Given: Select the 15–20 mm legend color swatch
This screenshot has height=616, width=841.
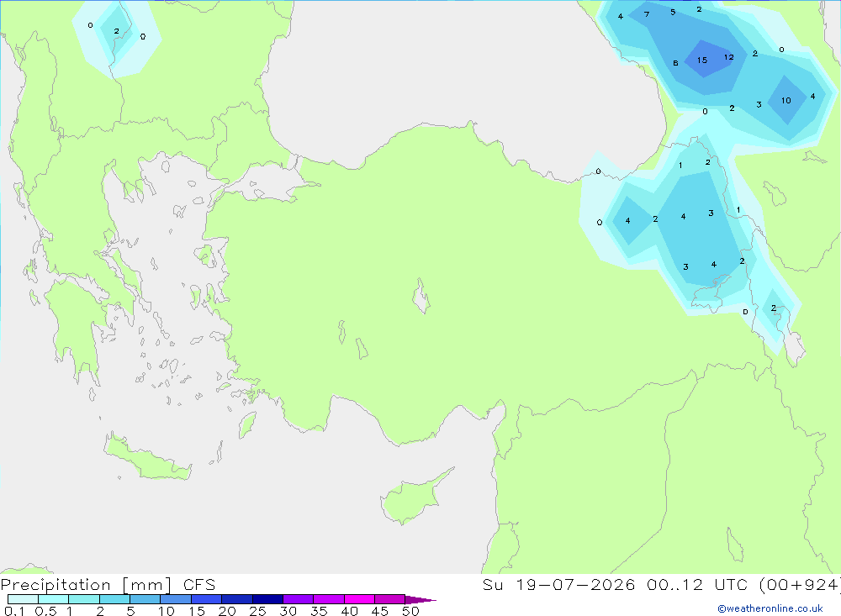Looking at the screenshot, I should point(206,599).
